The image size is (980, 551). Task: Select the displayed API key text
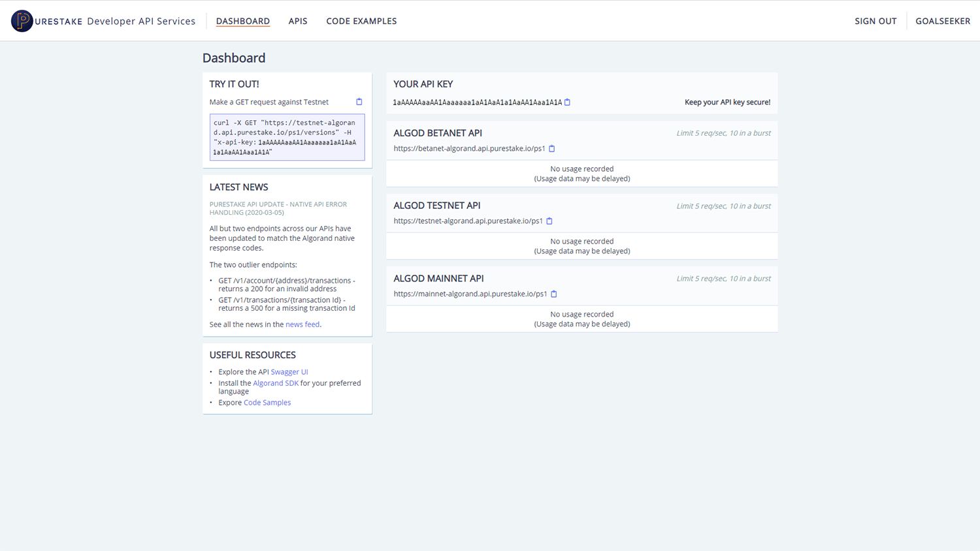(476, 102)
